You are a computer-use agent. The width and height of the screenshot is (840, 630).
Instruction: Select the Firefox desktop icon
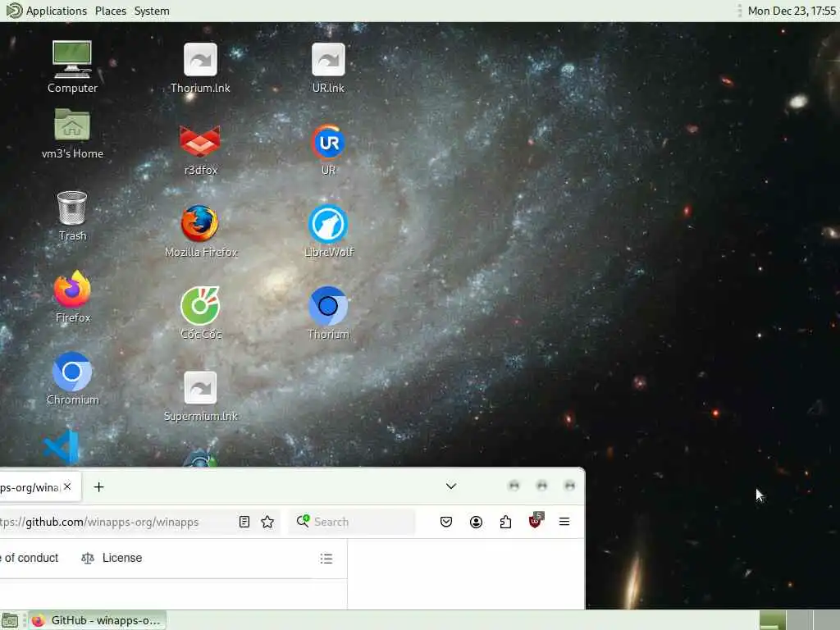tap(72, 297)
